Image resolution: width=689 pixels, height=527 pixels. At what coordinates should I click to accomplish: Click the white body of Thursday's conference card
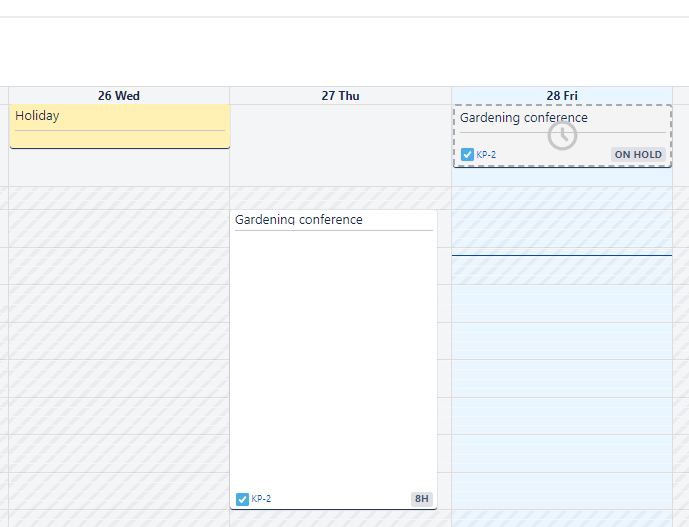point(333,360)
